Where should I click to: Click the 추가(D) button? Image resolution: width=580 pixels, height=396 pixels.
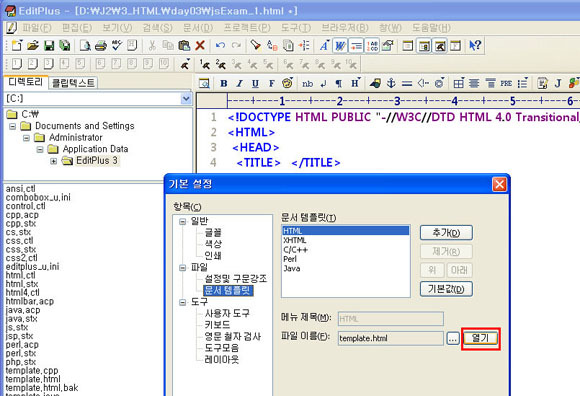(x=446, y=233)
